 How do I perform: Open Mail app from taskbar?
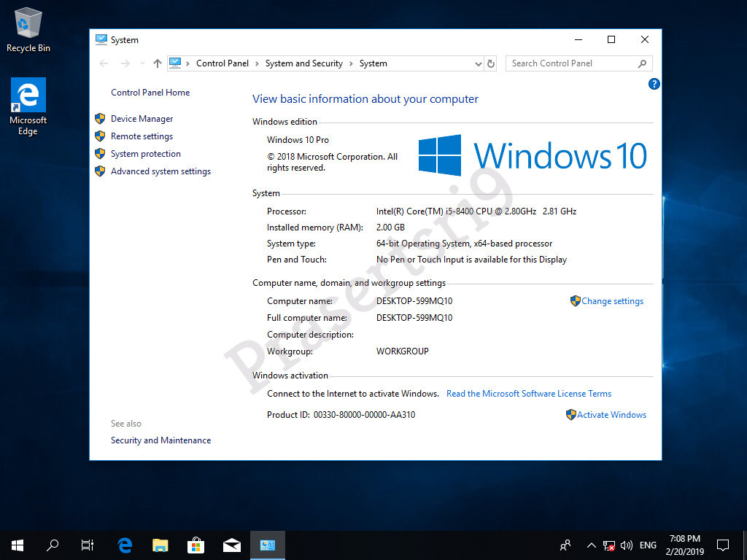(x=232, y=545)
